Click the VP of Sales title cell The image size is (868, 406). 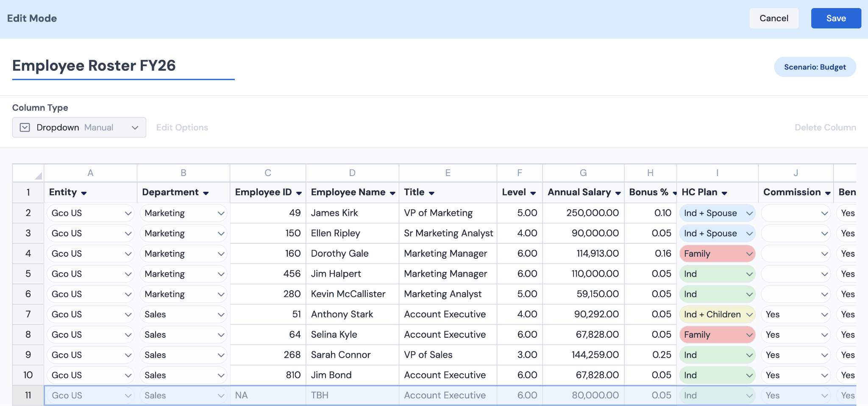(448, 355)
